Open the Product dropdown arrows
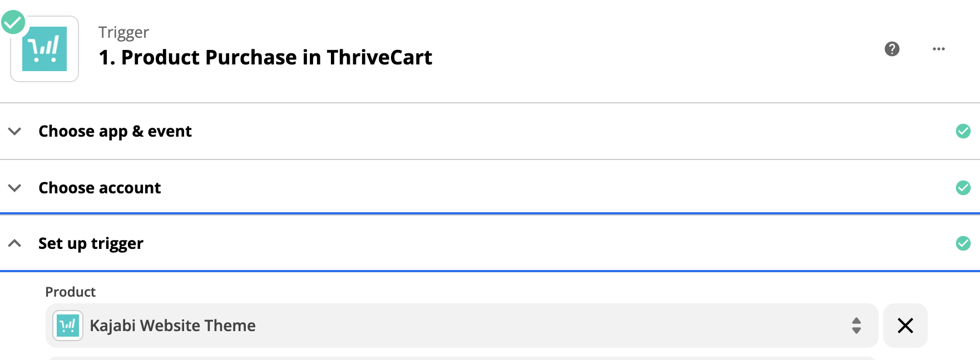 click(856, 326)
